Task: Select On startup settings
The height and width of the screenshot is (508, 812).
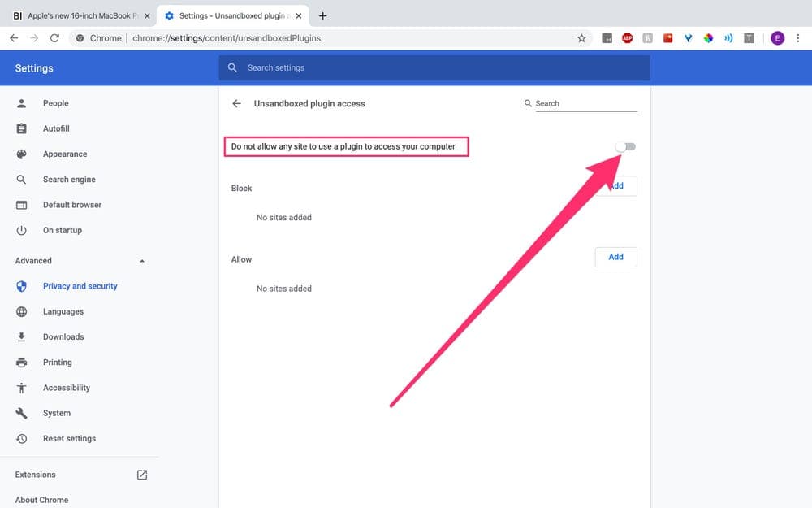Action: 63,230
